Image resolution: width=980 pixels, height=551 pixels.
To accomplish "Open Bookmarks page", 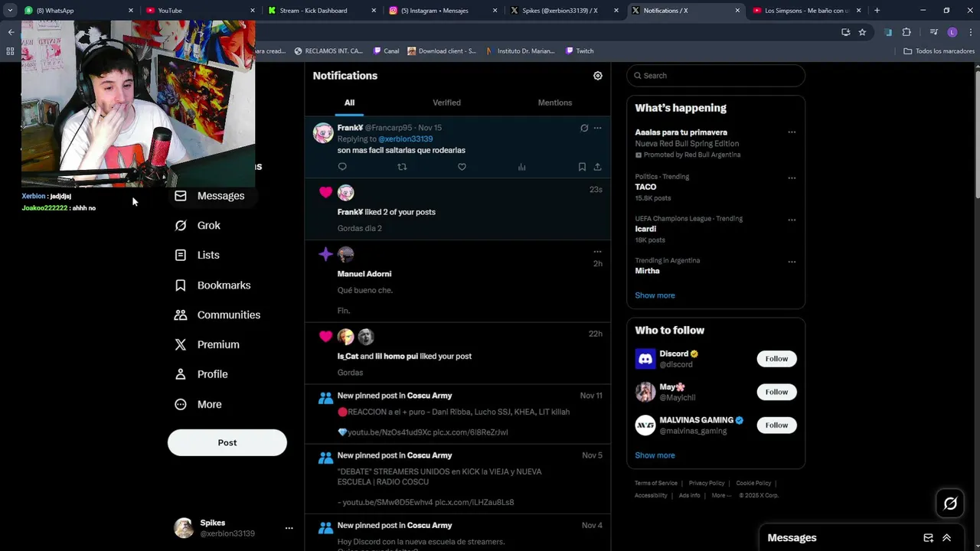I will point(214,285).
